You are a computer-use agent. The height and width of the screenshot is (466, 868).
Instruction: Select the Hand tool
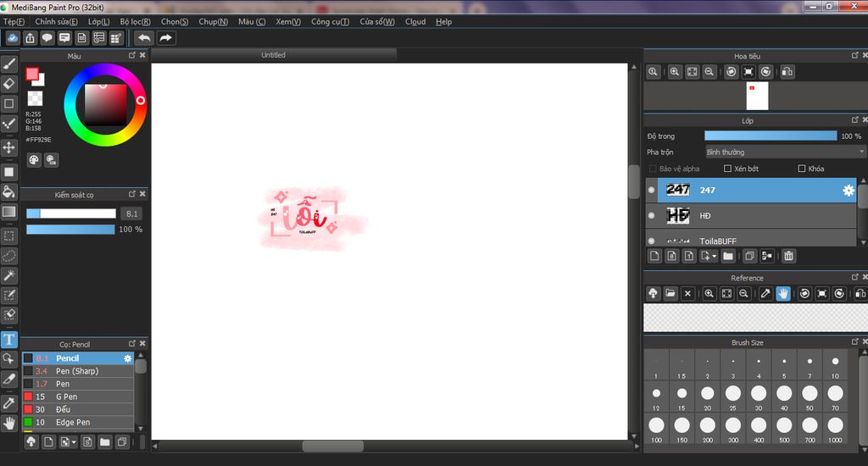click(x=8, y=424)
